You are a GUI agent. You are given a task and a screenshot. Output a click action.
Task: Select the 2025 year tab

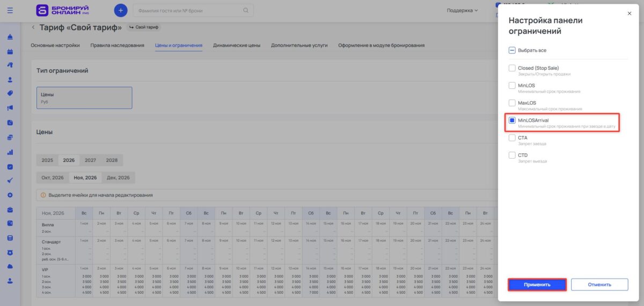coord(47,160)
